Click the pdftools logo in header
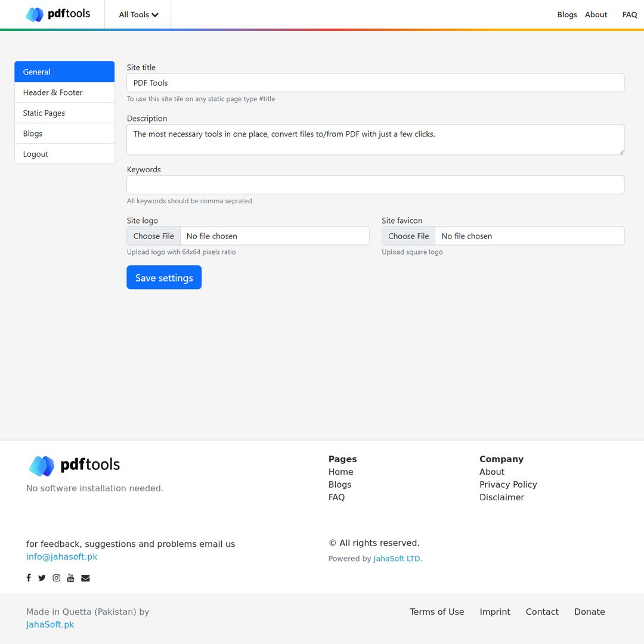Image resolution: width=644 pixels, height=644 pixels. 58,14
